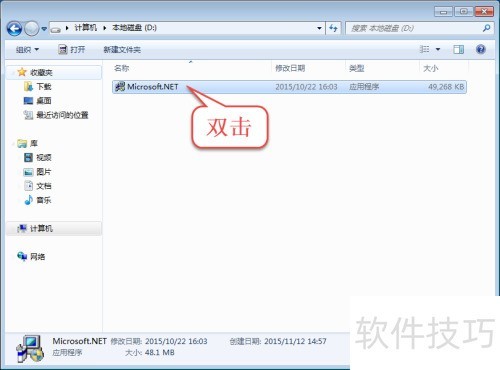
Task: Click the magnifier search icon
Action: point(486,28)
